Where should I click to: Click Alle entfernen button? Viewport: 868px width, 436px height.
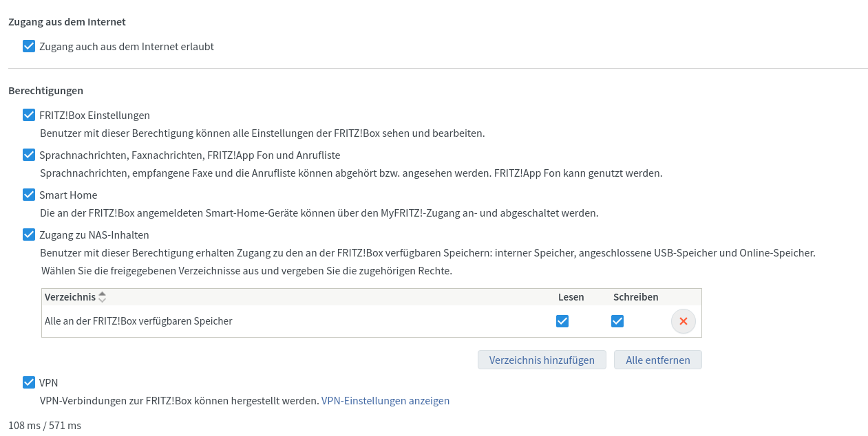(658, 360)
